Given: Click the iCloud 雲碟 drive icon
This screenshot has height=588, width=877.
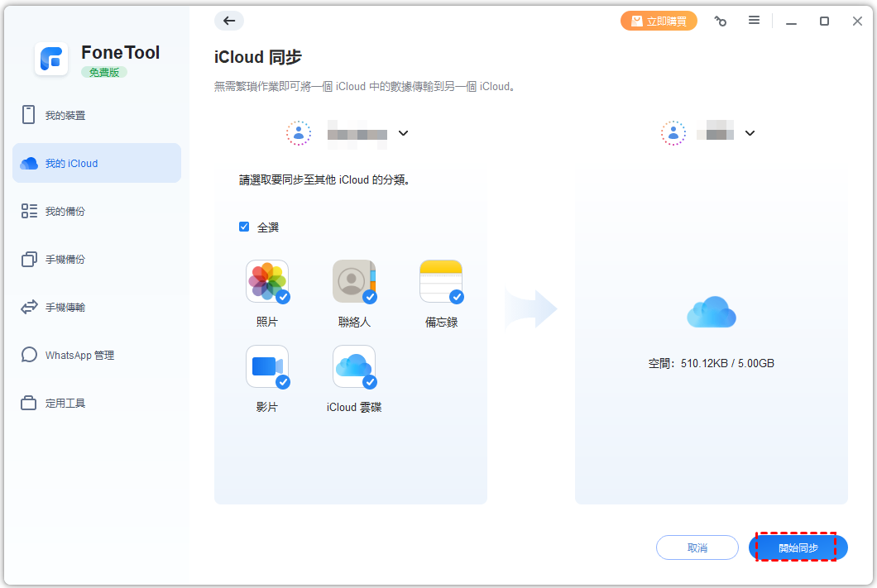Looking at the screenshot, I should point(353,366).
